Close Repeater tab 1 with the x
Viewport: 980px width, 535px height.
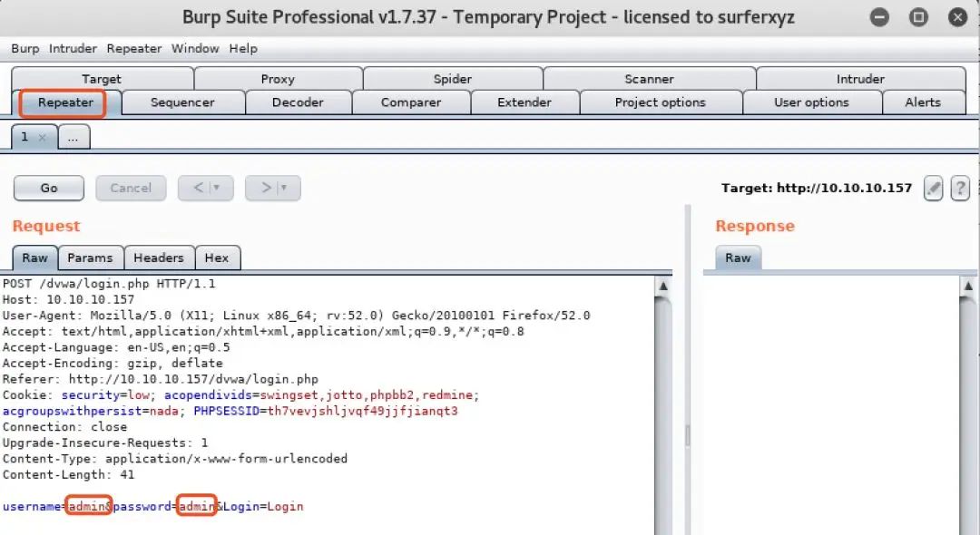coord(43,137)
